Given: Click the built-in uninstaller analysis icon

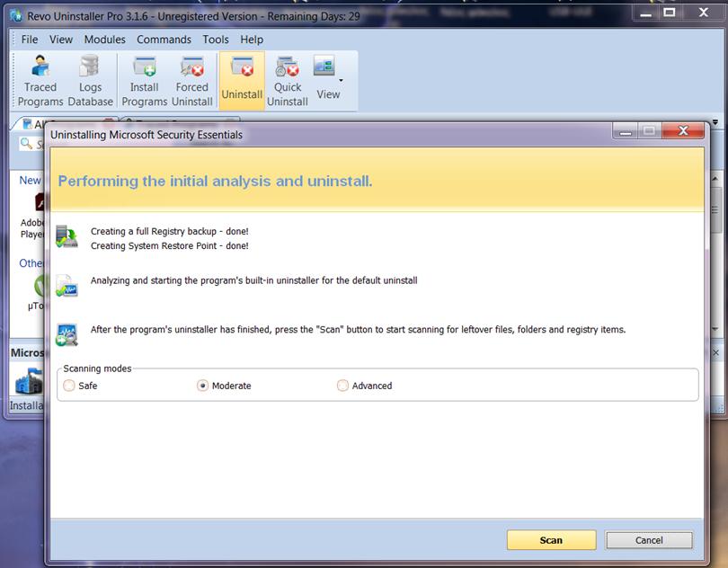Looking at the screenshot, I should pos(67,285).
